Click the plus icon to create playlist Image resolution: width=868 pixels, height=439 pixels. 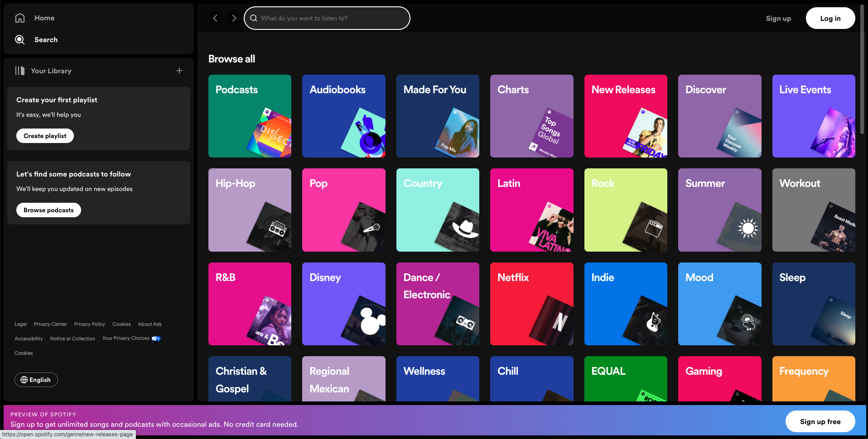pos(179,71)
